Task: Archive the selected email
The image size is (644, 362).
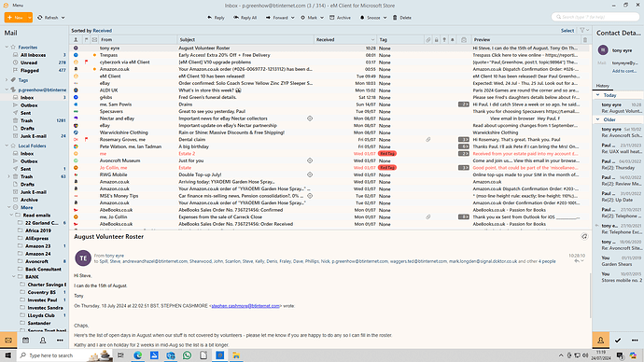Action: click(340, 18)
